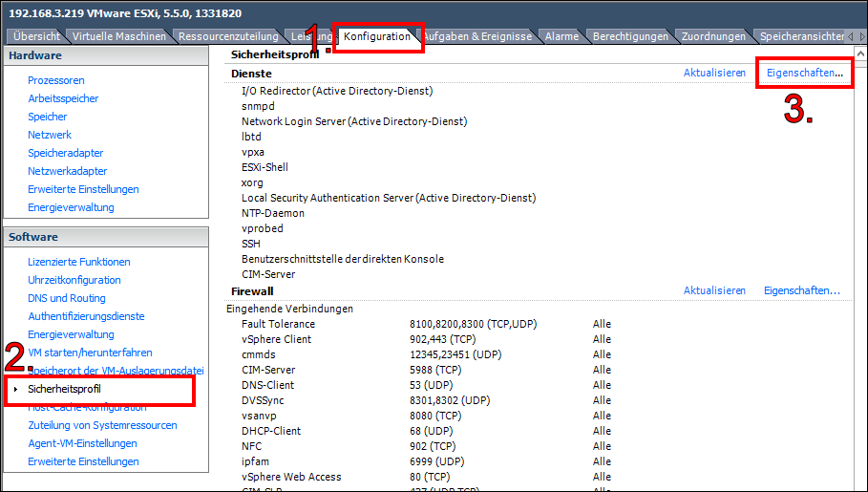Image resolution: width=868 pixels, height=492 pixels.
Task: Switch to the Konfiguration tab
Action: pyautogui.click(x=376, y=37)
